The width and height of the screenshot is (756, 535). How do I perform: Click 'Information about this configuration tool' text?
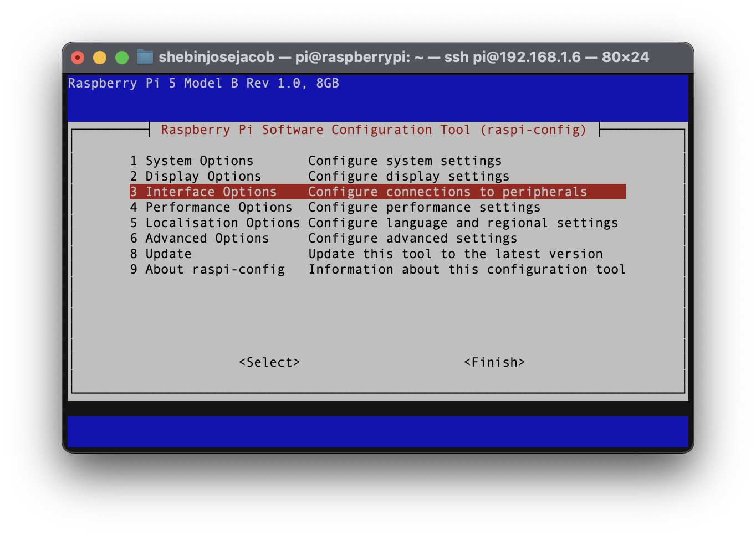click(467, 269)
